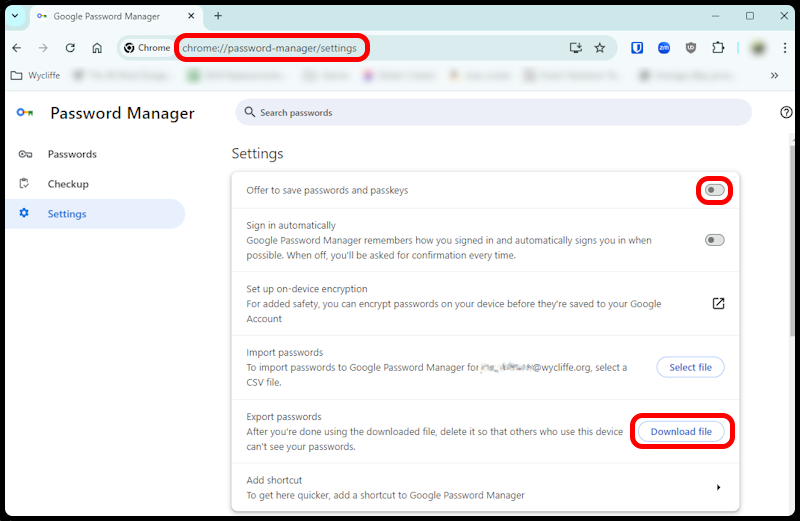Bookmark this page with the star icon
This screenshot has width=800, height=521.
click(x=600, y=48)
